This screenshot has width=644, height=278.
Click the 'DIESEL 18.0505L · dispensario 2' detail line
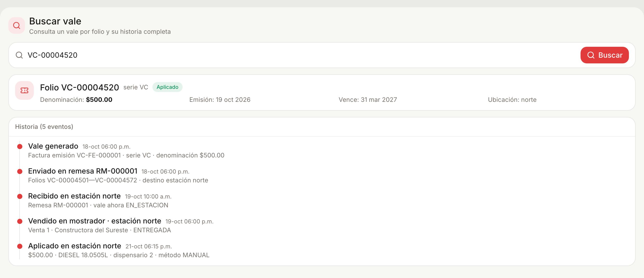119,255
